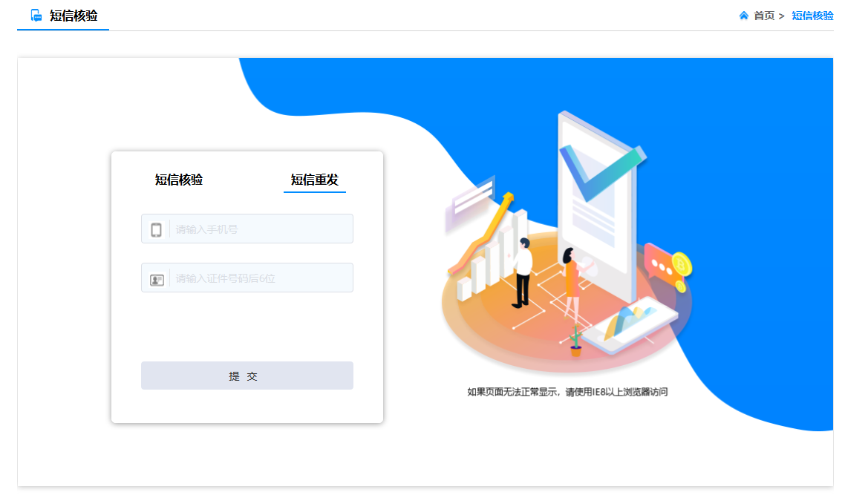Click the phone icon in mobile field

point(156,229)
